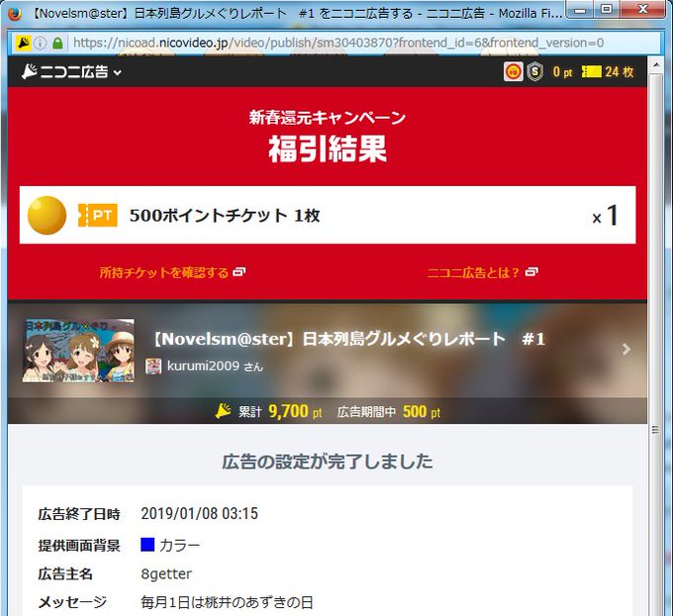Click the Niconico ad megaphone favicon in the address bar
Viewport: 673px width, 616px height.
23,43
